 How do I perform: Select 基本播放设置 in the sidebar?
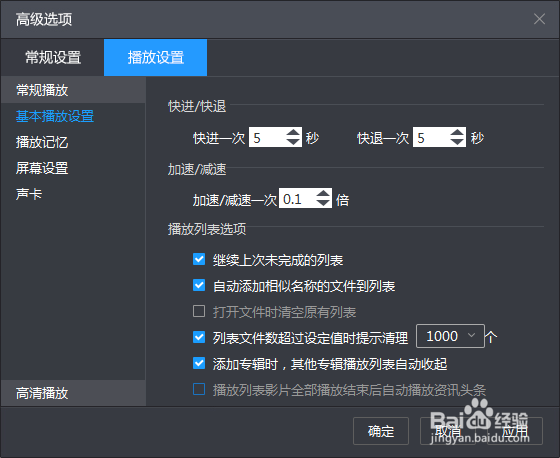55,116
